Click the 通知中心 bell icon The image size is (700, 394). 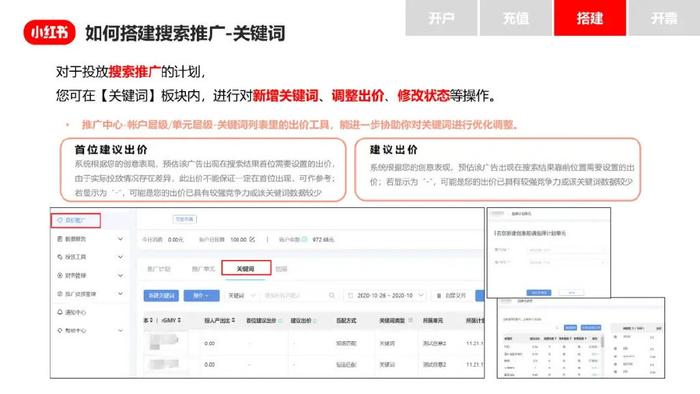point(60,312)
